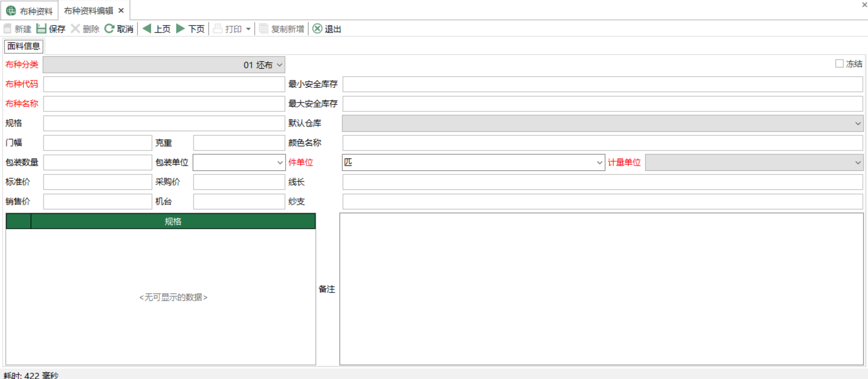
Task: Go to previous page with 上页 arrow
Action: [x=147, y=29]
